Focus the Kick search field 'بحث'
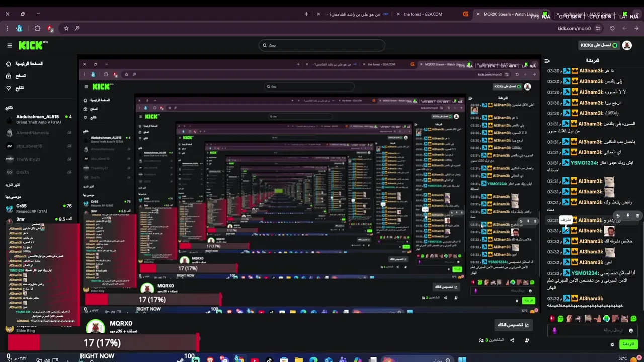Screen dimensions: 644x362 click(x=322, y=45)
